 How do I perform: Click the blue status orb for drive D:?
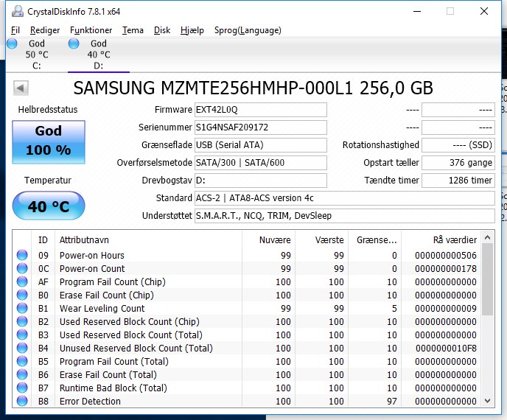pos(74,43)
